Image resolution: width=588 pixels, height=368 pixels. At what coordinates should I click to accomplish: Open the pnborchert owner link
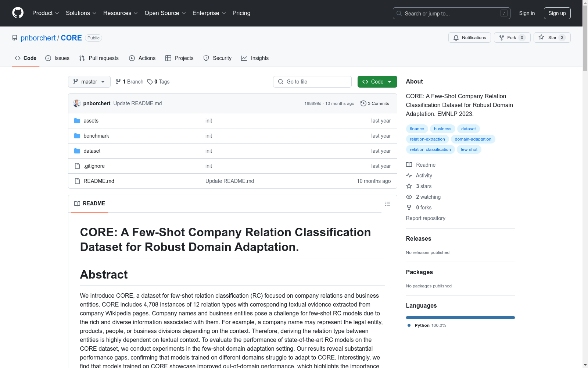click(x=38, y=38)
